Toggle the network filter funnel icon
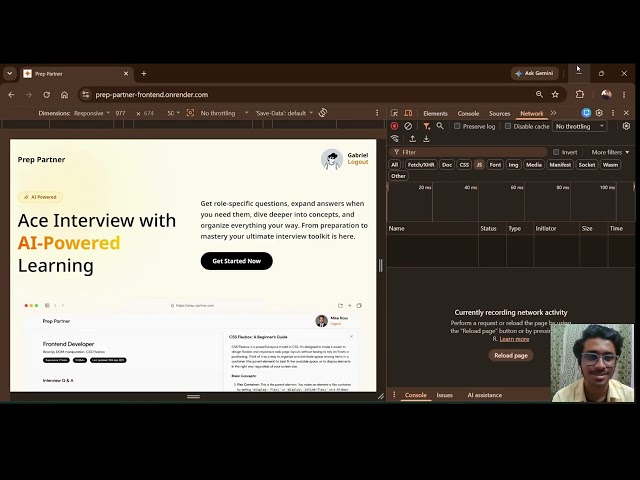This screenshot has width=640, height=480. (427, 126)
